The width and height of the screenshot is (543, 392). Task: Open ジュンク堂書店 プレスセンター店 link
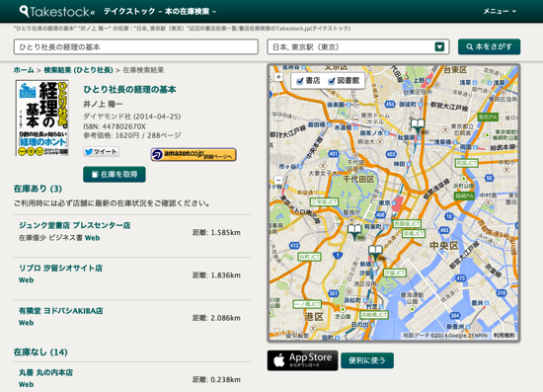[74, 225]
